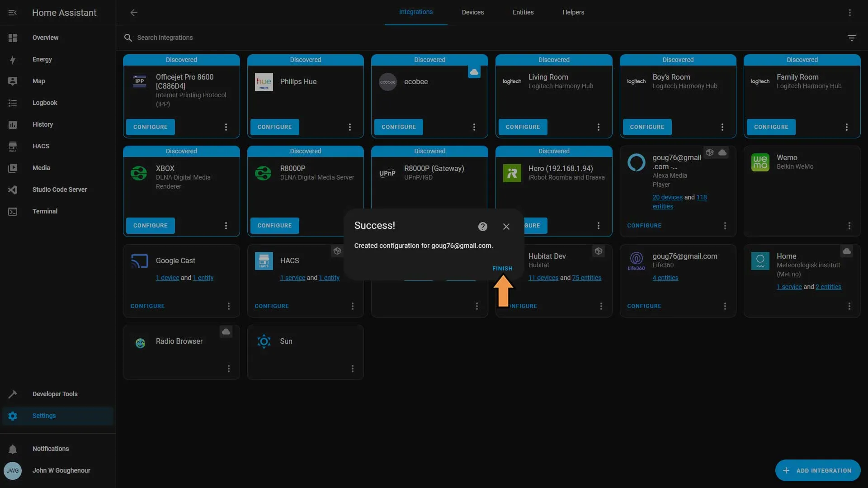Collapse the sidebar with the menu icon

(13, 13)
